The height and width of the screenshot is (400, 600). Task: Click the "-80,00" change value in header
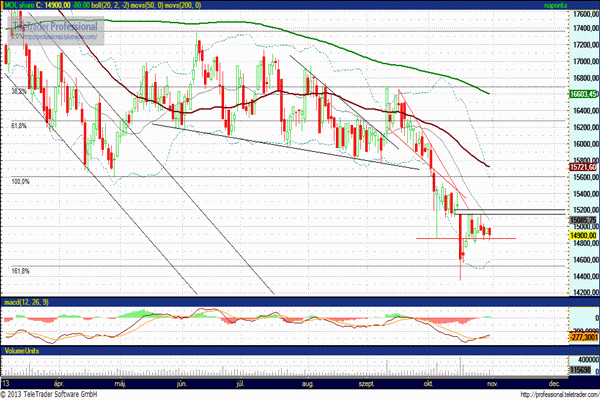83,5
